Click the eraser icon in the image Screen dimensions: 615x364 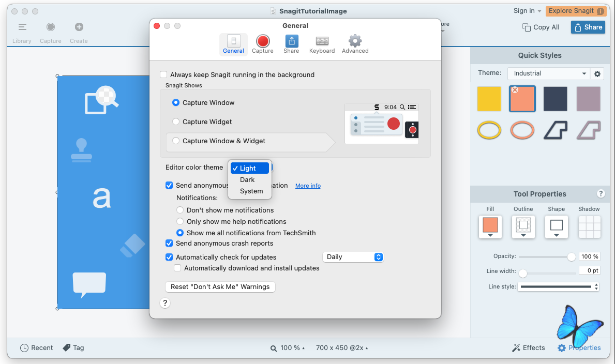[132, 246]
